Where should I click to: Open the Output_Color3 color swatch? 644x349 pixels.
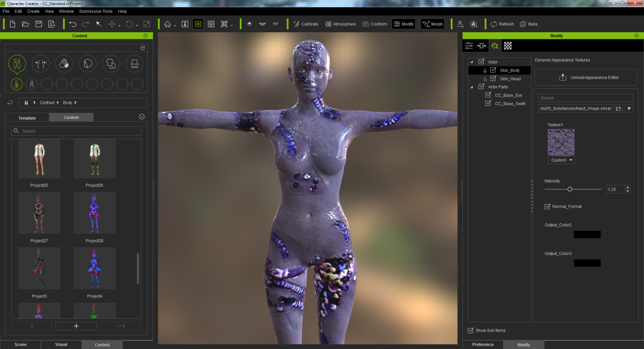[x=587, y=263]
